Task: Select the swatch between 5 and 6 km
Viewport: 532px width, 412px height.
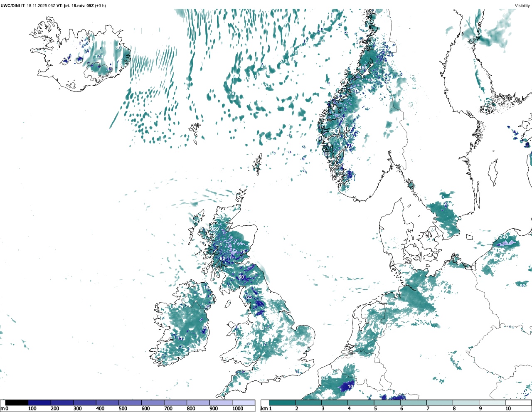Action: (387, 402)
